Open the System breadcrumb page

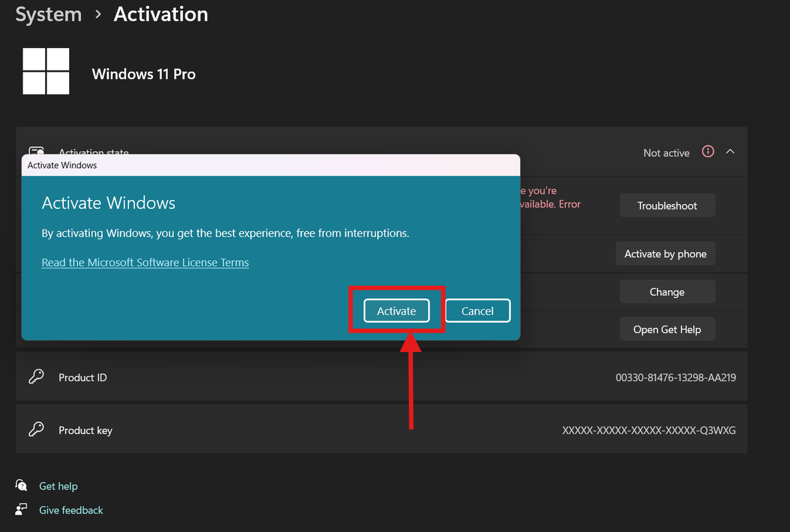pyautogui.click(x=48, y=14)
